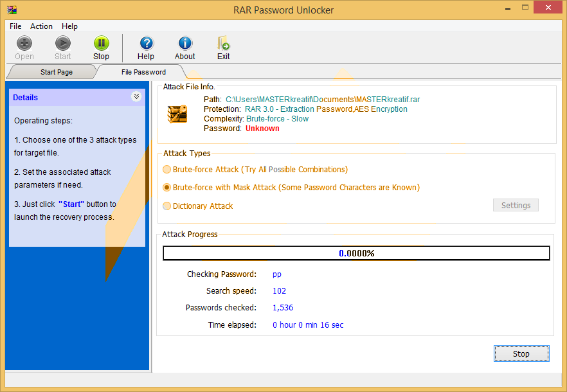Click the bold "Start" text in instructions
Viewport: 567px width, 392px height.
(x=71, y=204)
